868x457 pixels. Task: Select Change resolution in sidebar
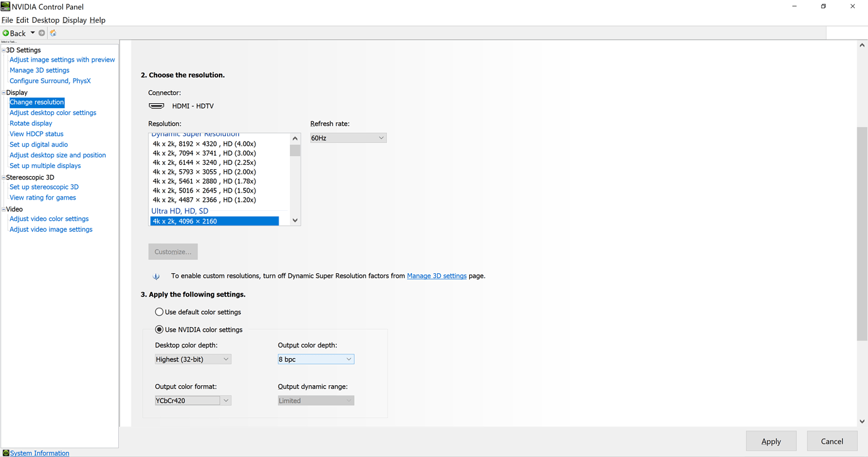click(36, 102)
